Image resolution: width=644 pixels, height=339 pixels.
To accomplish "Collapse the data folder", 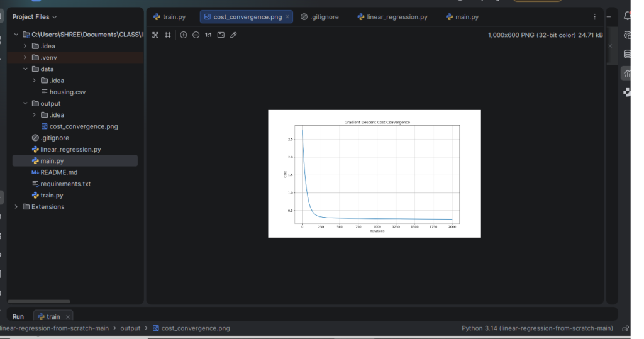I will (25, 69).
